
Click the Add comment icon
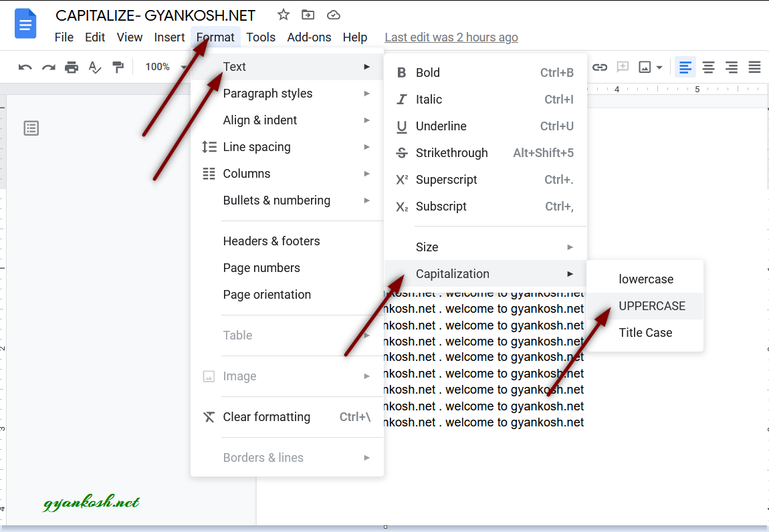pos(623,66)
